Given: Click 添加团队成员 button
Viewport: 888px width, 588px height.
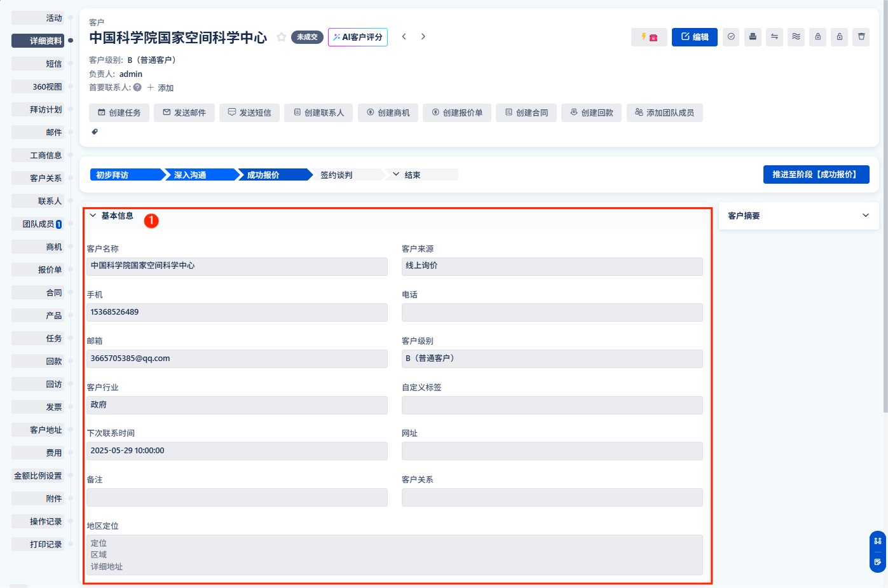Looking at the screenshot, I should pos(665,113).
